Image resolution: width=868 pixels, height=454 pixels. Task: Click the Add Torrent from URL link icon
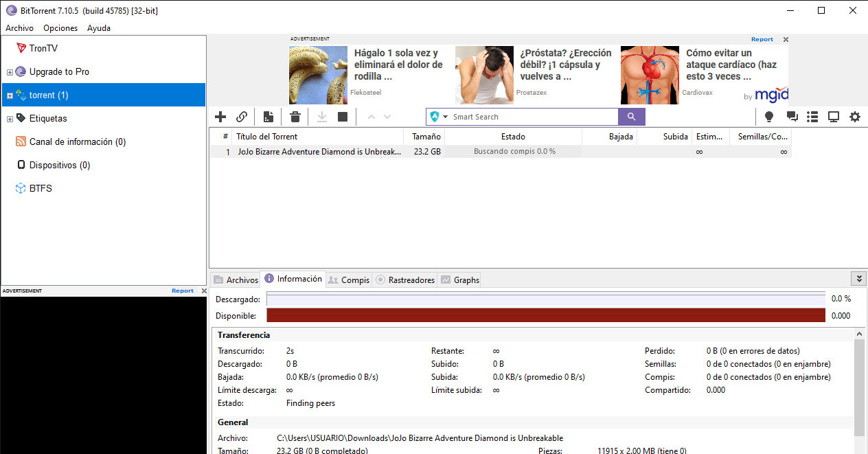click(x=242, y=117)
